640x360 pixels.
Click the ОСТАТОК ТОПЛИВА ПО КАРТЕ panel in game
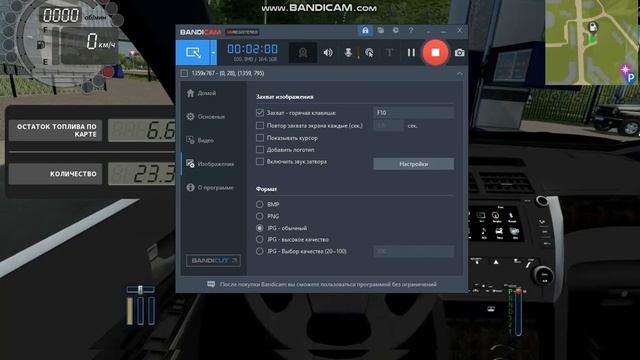pyautogui.click(x=56, y=130)
